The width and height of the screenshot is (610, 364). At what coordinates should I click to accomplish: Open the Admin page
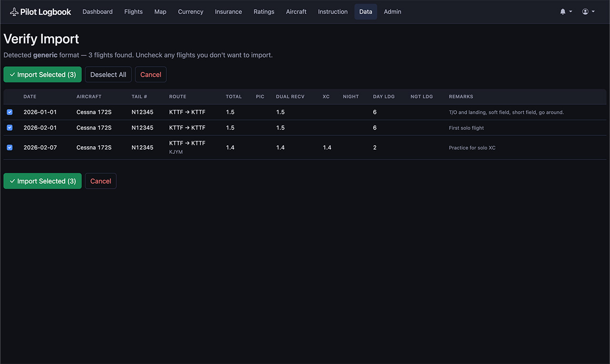coord(392,12)
